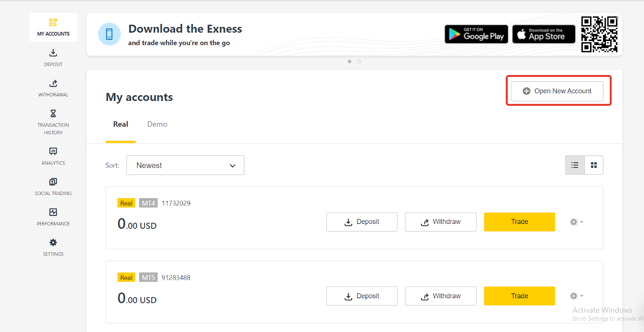Click the MT5 platform badge

coord(149,277)
